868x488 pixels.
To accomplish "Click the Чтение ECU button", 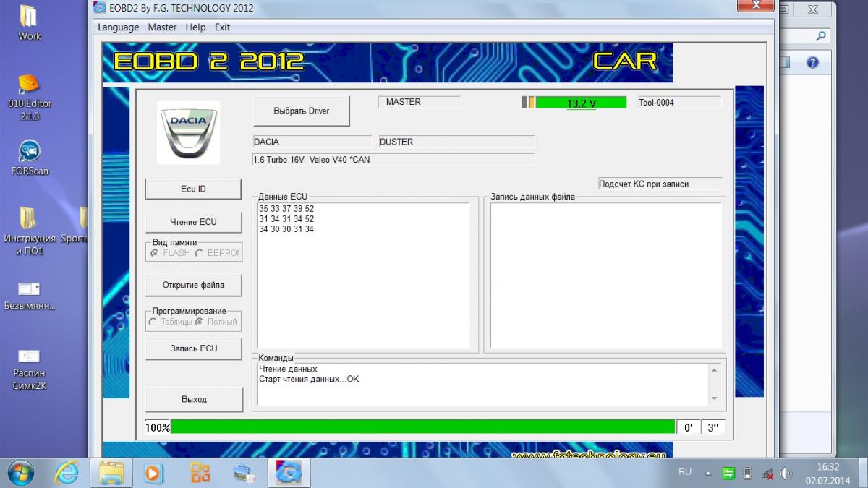I will 193,222.
